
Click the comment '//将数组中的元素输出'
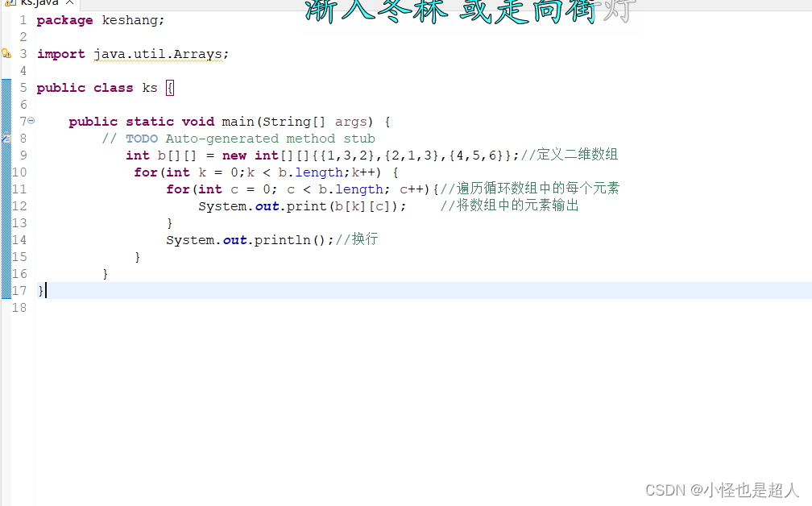509,205
